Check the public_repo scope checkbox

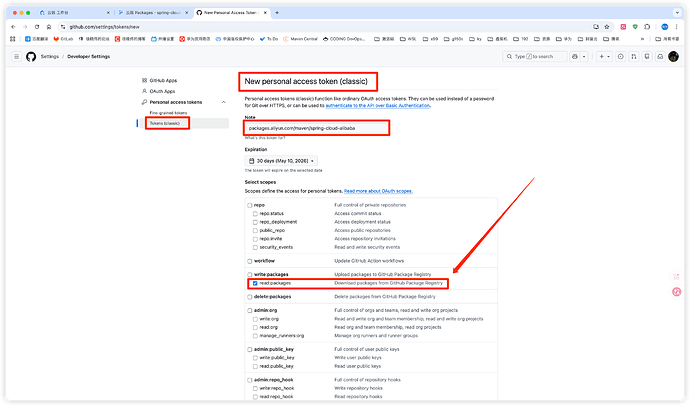click(x=255, y=230)
